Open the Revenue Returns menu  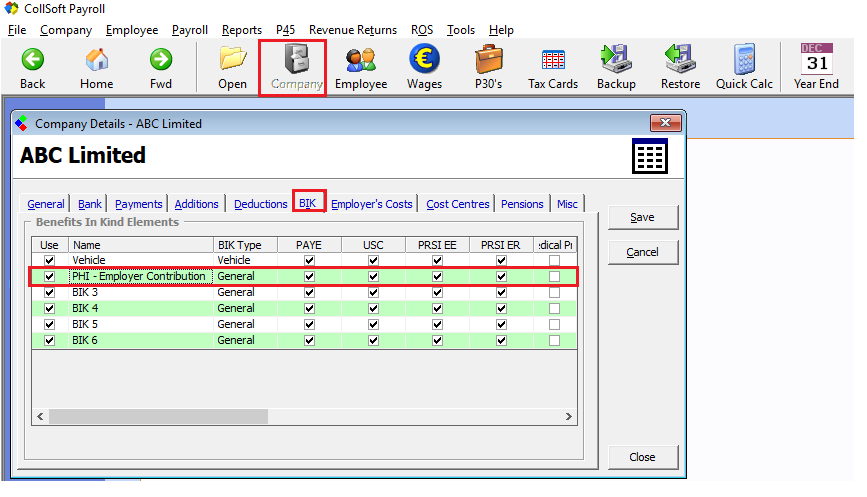click(352, 30)
